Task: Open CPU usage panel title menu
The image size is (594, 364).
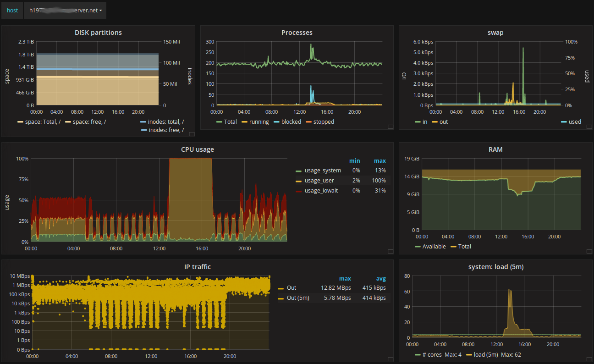Action: pyautogui.click(x=198, y=149)
